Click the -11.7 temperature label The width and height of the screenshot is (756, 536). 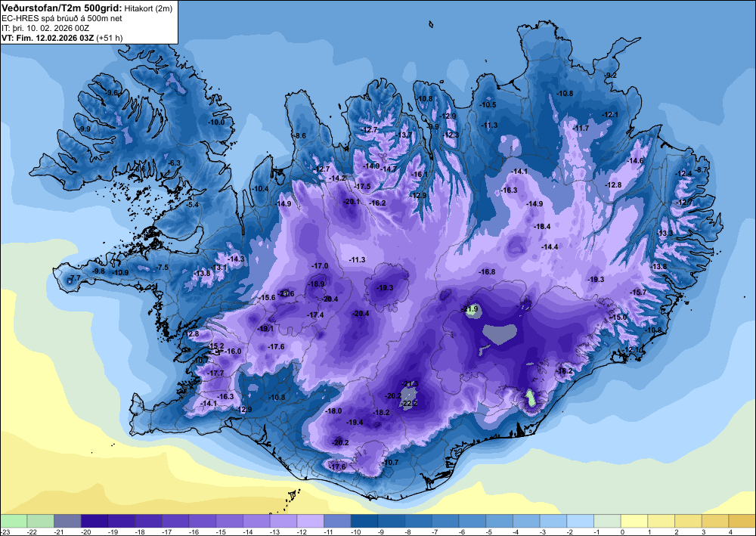click(x=581, y=129)
